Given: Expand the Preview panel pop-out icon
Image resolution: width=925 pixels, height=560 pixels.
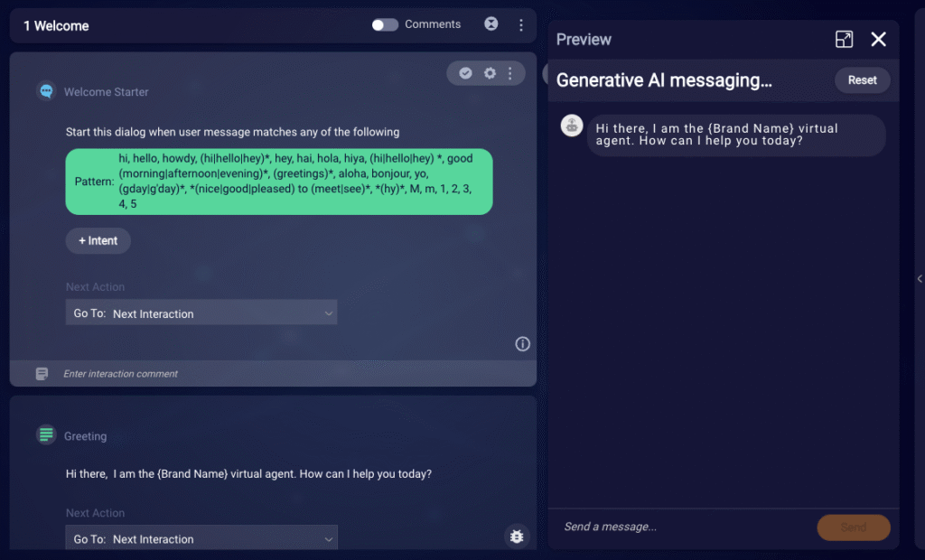Looking at the screenshot, I should tap(845, 40).
